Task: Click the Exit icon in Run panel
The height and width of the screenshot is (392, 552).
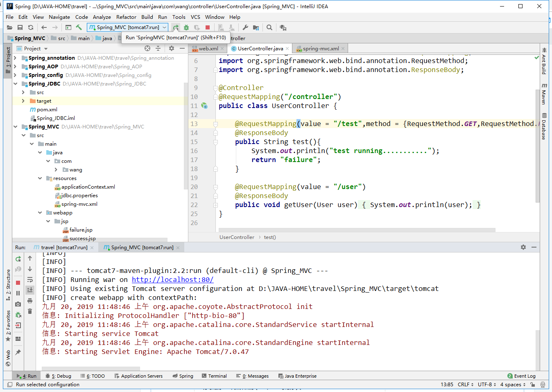Action: 18,326
